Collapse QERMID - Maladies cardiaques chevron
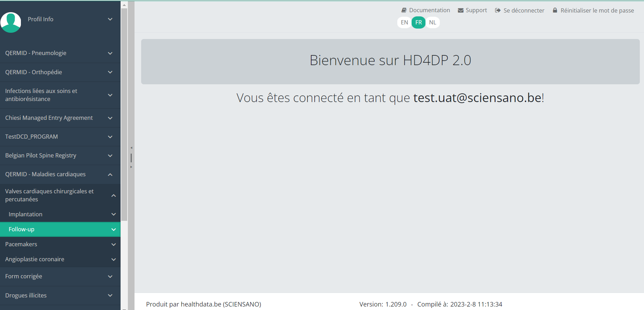This screenshot has height=310, width=644. (x=110, y=175)
